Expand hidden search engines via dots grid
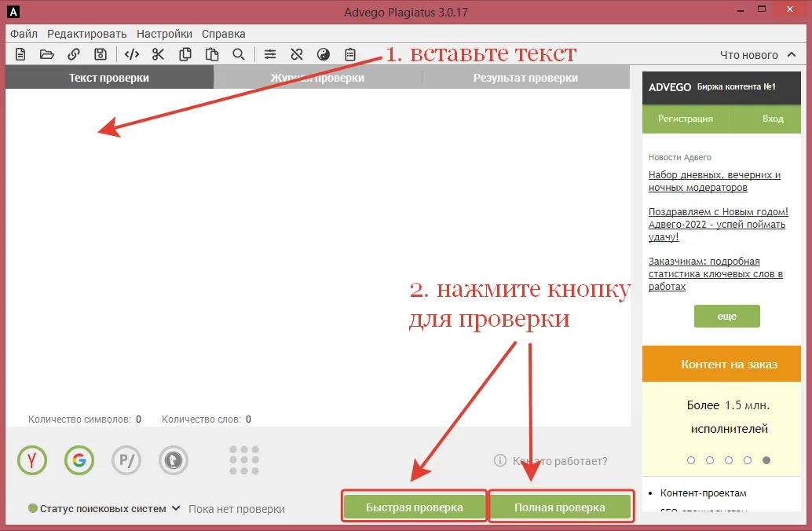 pyautogui.click(x=243, y=460)
